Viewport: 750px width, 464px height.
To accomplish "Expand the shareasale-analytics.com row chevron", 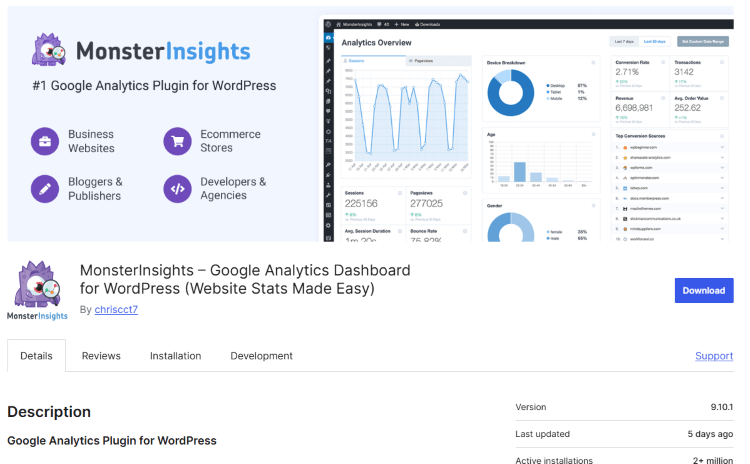I will pos(722,157).
